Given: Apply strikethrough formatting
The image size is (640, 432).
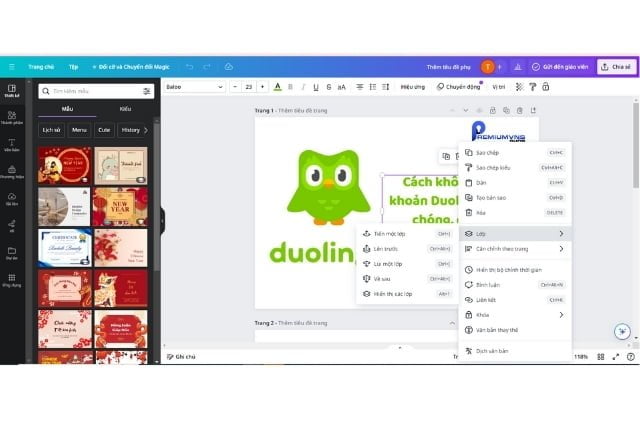Looking at the screenshot, I should [x=329, y=87].
